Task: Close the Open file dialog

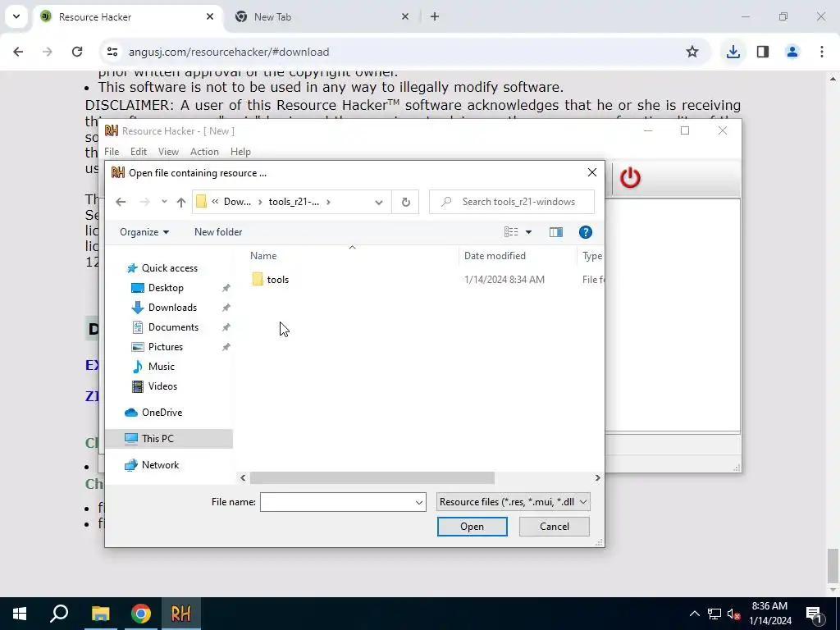Action: point(592,172)
